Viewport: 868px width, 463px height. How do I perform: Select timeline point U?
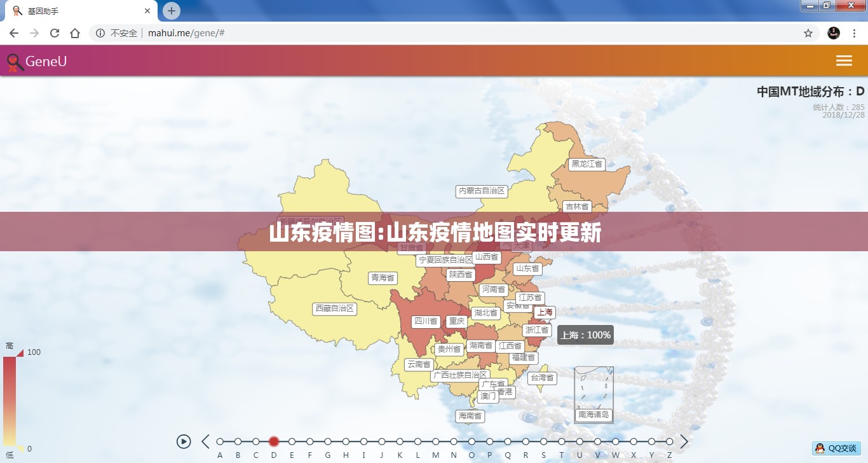tap(580, 441)
